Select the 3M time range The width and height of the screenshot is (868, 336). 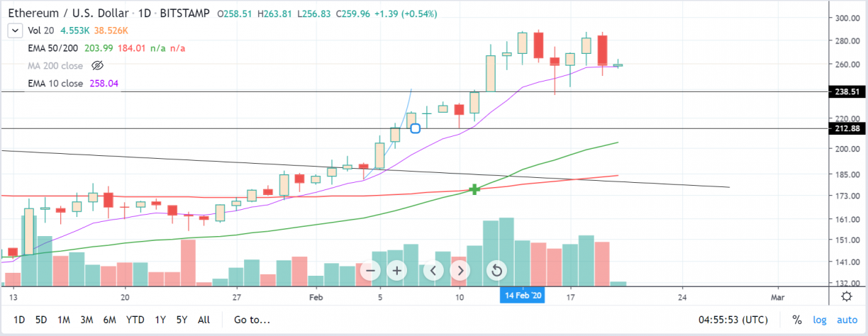pos(87,320)
